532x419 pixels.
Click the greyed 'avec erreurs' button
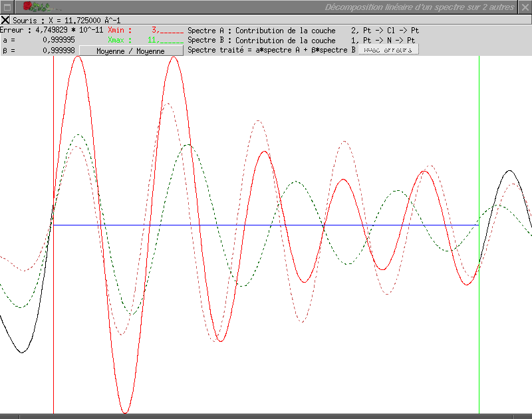point(388,50)
